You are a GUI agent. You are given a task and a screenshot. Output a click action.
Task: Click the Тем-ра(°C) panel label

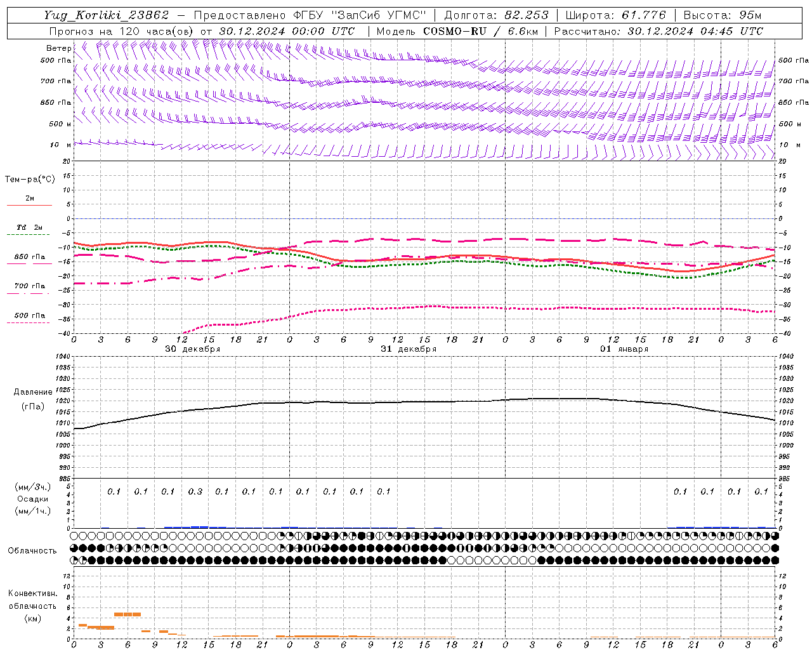click(x=30, y=180)
